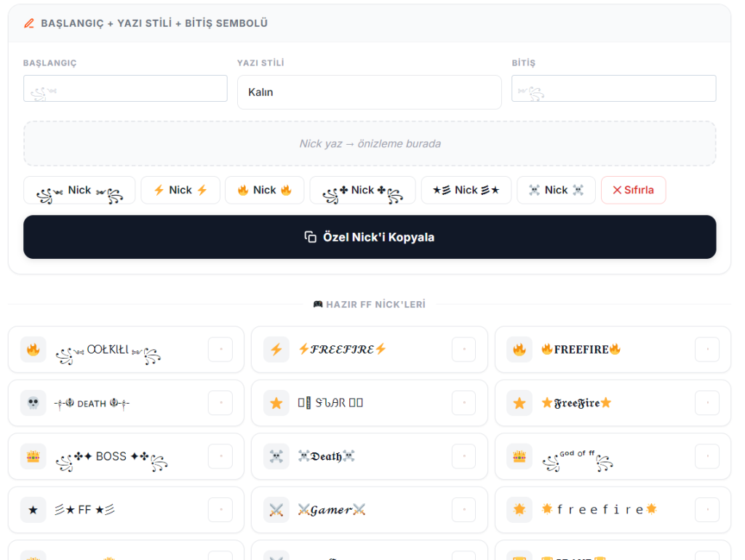The width and height of the screenshot is (745, 560).
Task: Select the Gamer nick text
Action: click(x=332, y=510)
